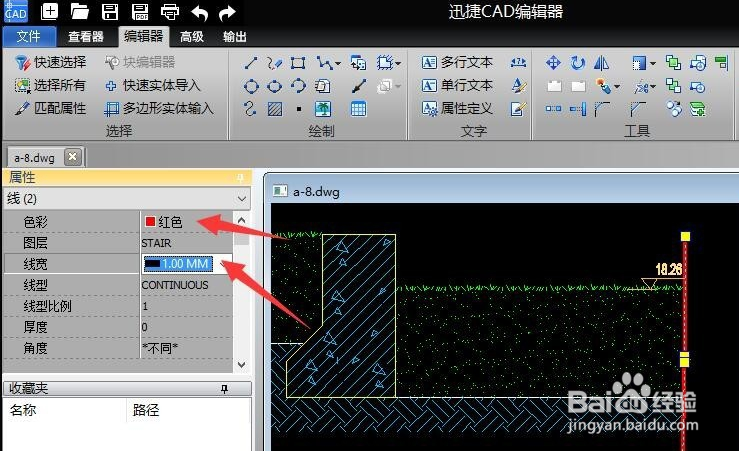
Task: Undo the last action
Action: [x=199, y=12]
